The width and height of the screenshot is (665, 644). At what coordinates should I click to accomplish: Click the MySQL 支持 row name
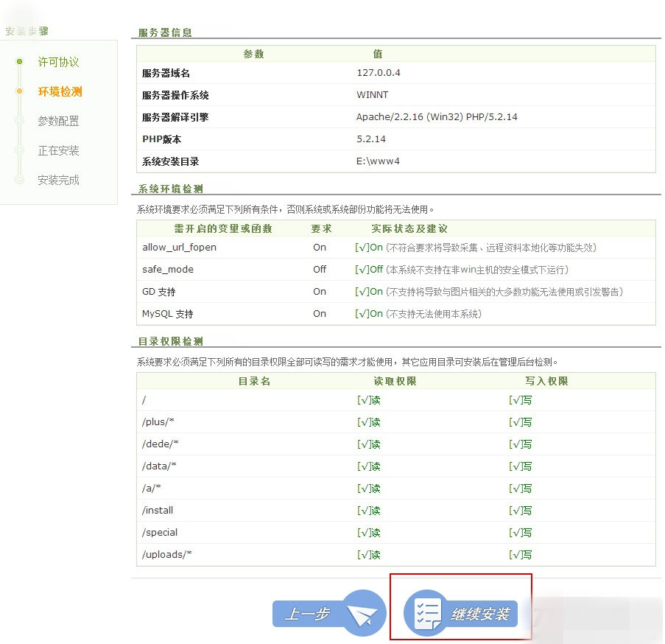pos(168,313)
